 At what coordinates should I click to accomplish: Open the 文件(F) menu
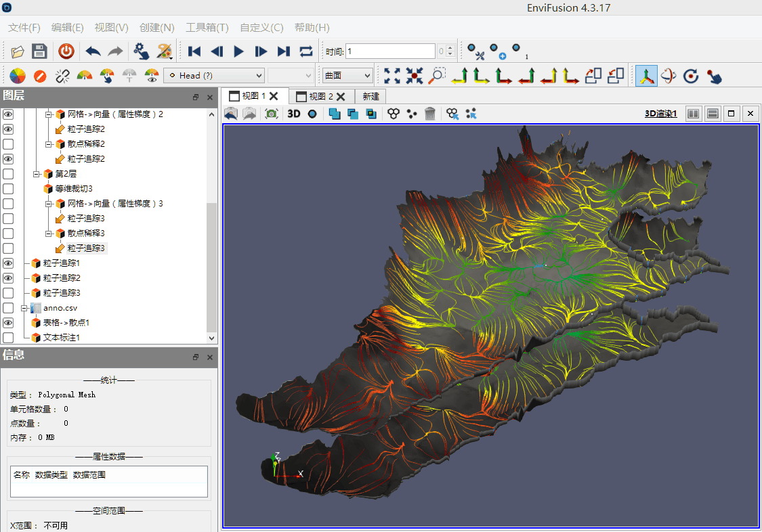pos(24,28)
